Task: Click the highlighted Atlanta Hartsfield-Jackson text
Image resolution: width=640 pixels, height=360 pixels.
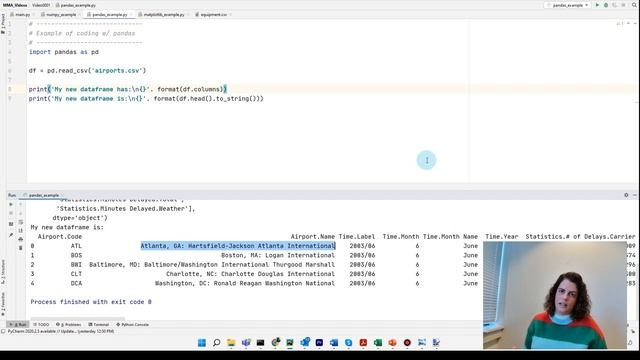Action: tap(238, 246)
